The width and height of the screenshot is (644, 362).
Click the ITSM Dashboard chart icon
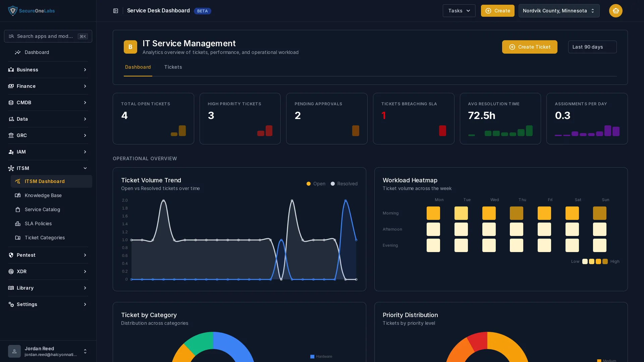tap(18, 181)
